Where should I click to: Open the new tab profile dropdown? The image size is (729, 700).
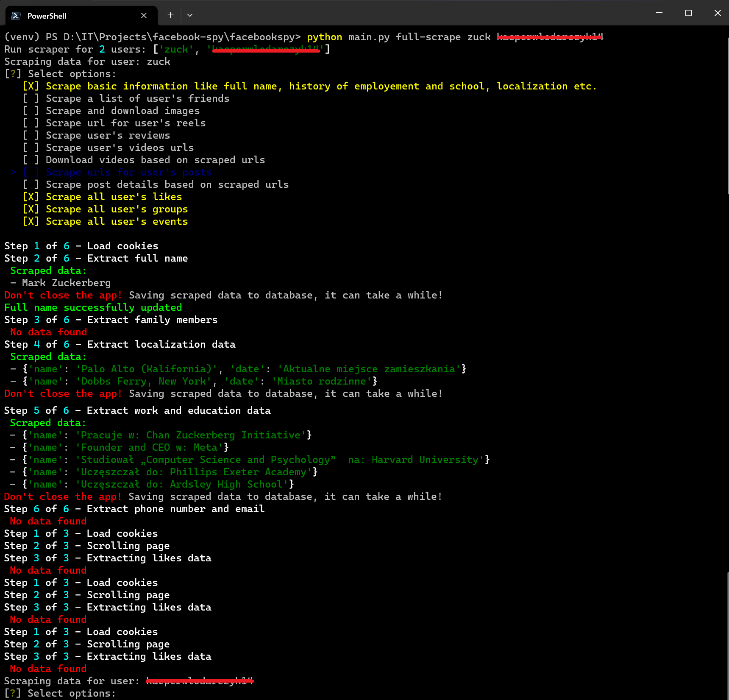click(190, 15)
